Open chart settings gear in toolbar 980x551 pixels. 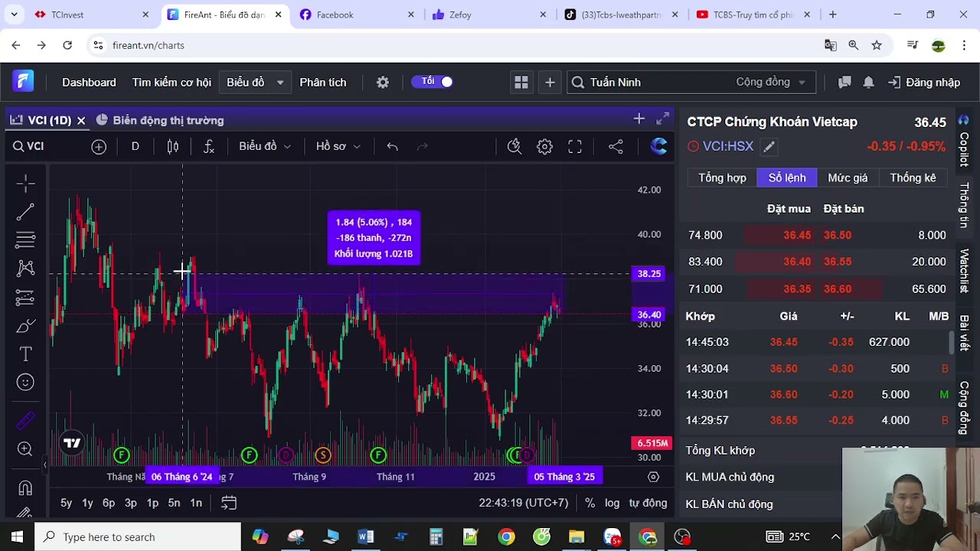pos(544,146)
